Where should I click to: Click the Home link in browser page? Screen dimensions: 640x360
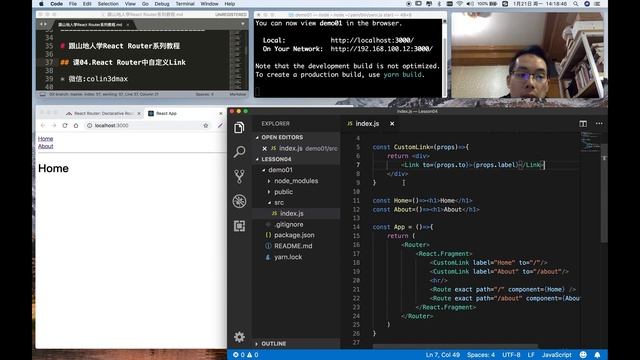click(x=45, y=139)
